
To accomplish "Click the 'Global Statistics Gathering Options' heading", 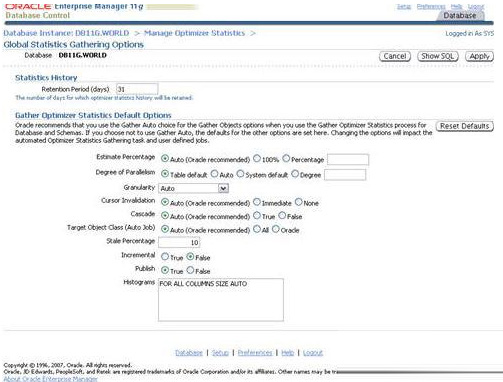I will [74, 45].
